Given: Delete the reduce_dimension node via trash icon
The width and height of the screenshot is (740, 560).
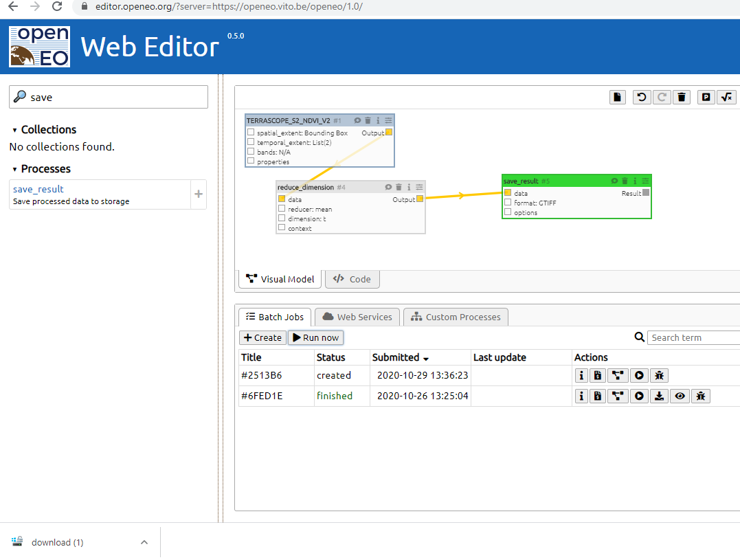Looking at the screenshot, I should [x=399, y=186].
